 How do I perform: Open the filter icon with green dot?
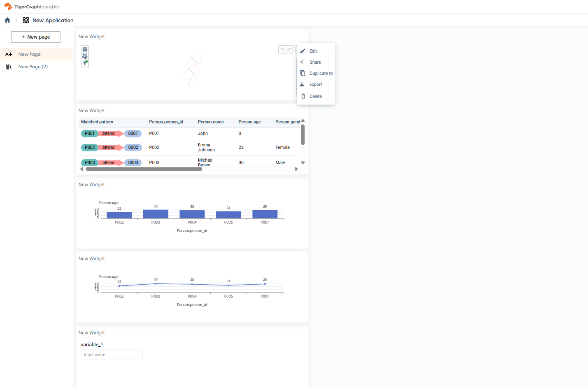pyautogui.click(x=85, y=63)
